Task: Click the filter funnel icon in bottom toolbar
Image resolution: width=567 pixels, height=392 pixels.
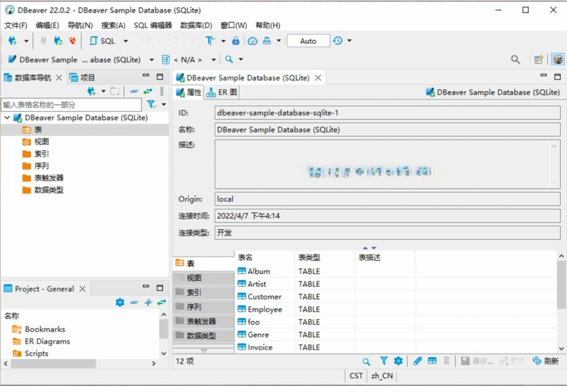Action: tap(384, 361)
